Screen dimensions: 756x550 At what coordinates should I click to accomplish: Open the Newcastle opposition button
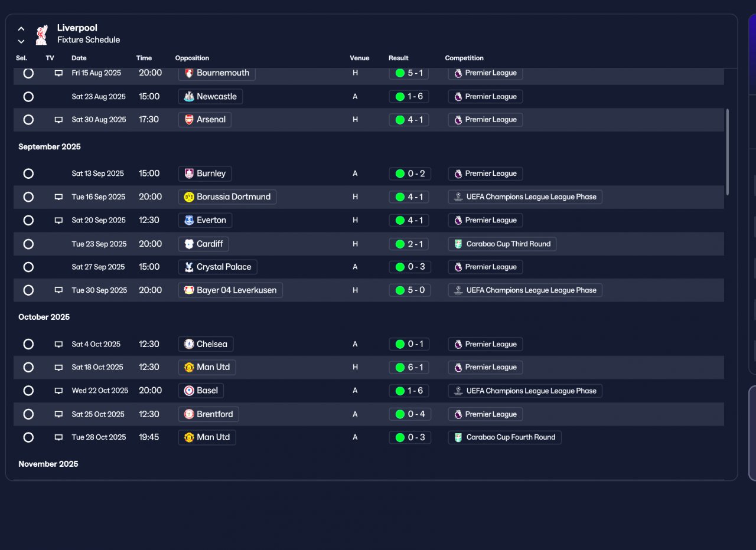pos(210,97)
